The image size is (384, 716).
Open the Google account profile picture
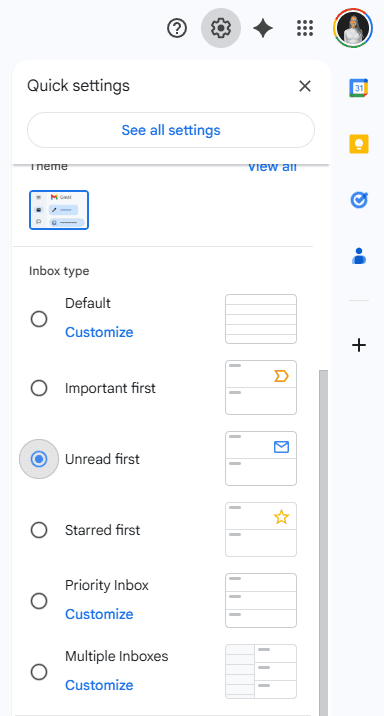click(x=353, y=28)
